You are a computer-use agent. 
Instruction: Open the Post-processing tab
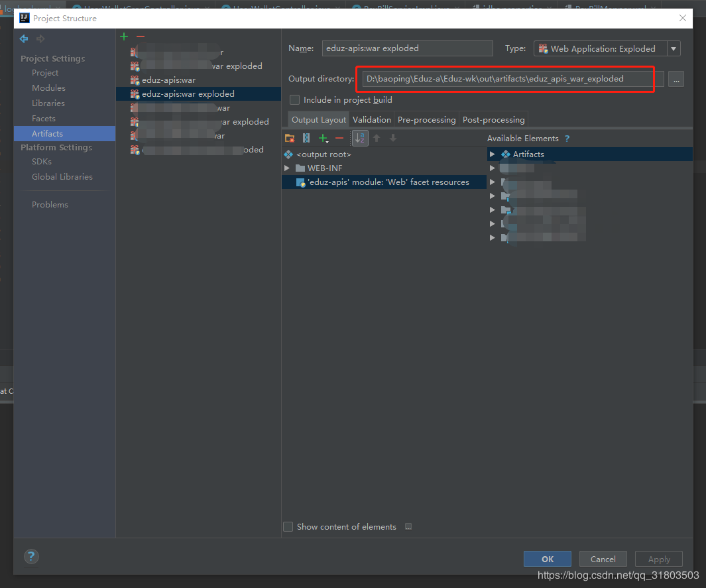(493, 119)
